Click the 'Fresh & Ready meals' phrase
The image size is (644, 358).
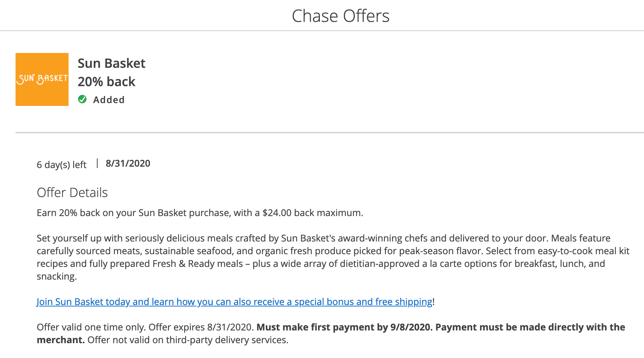coord(198,264)
